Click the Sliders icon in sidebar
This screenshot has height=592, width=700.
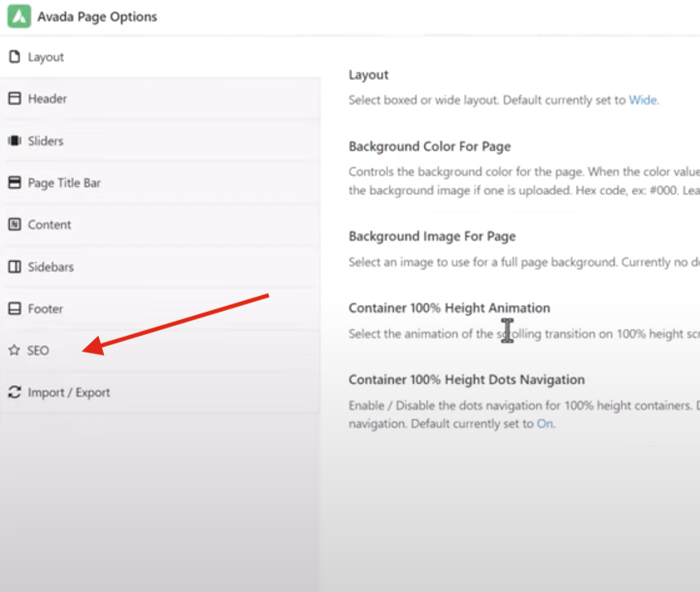(x=15, y=141)
